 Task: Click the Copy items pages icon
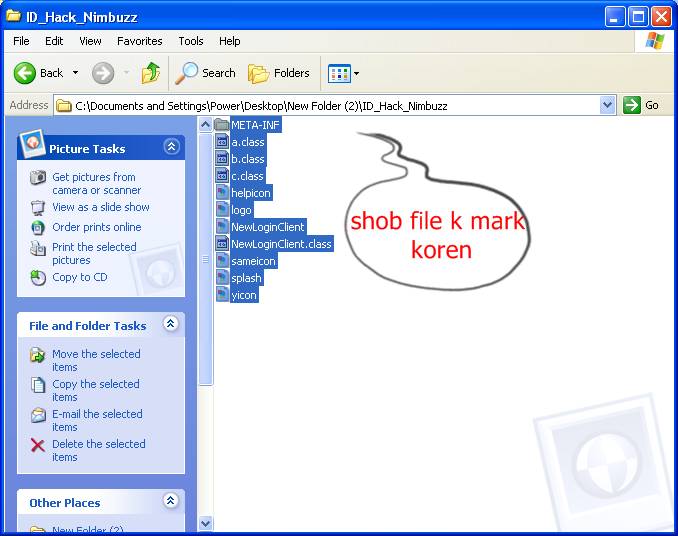[38, 384]
